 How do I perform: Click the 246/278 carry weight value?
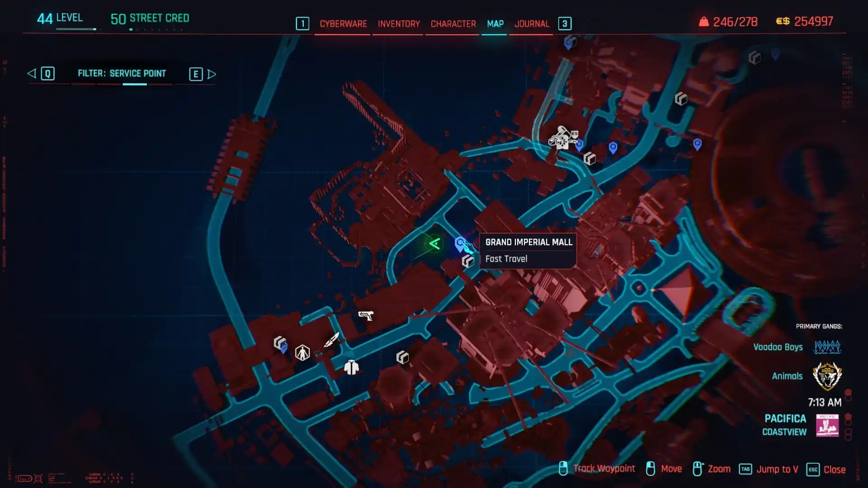(x=735, y=22)
